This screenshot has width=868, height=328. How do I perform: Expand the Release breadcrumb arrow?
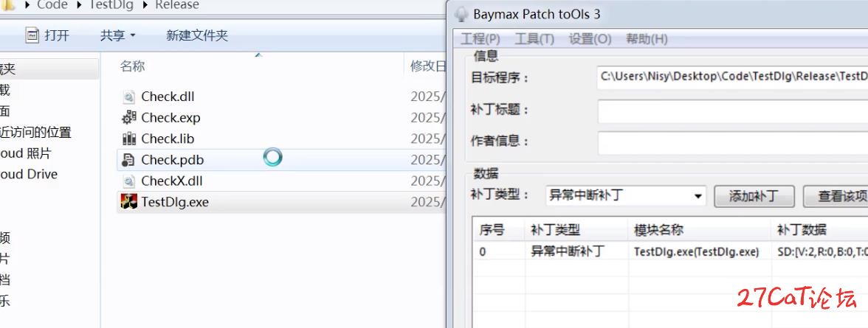[x=146, y=5]
